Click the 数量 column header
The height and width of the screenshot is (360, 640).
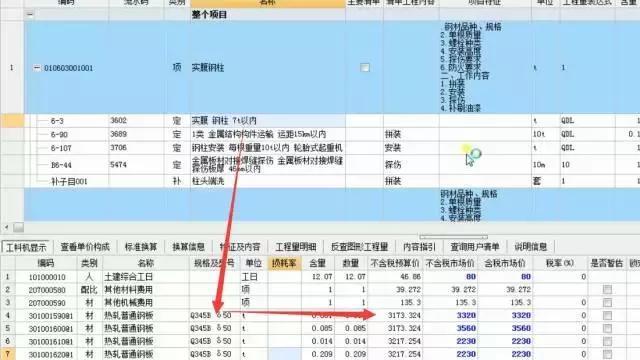coord(351,263)
